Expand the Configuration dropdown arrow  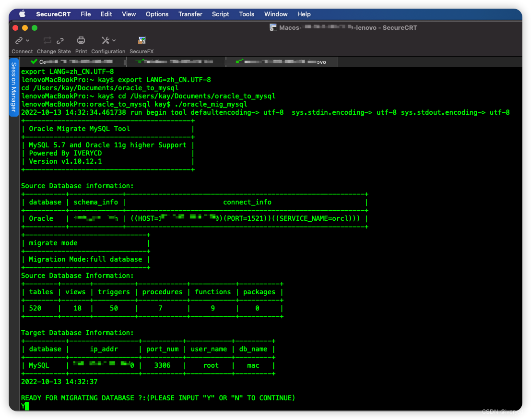point(114,40)
